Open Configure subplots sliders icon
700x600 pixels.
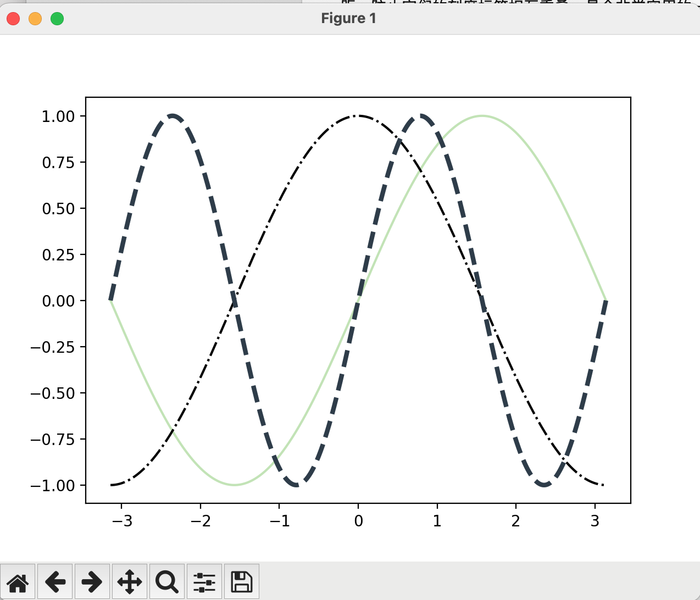[204, 581]
